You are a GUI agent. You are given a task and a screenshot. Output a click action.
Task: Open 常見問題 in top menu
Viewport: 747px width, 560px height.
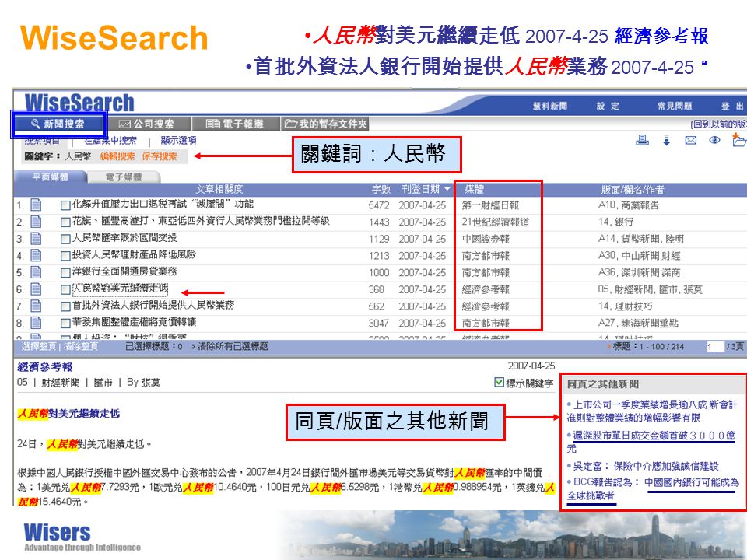click(675, 107)
